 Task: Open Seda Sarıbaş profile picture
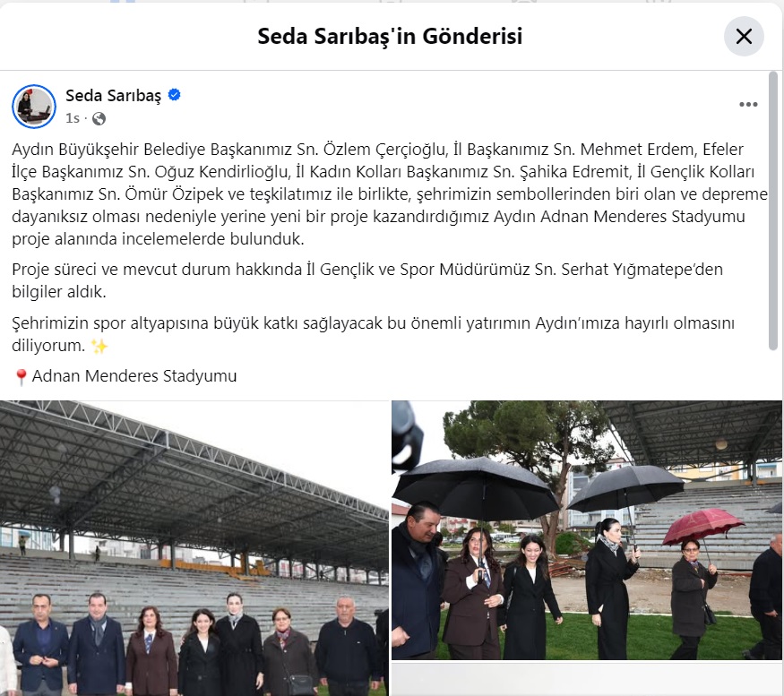[x=34, y=107]
